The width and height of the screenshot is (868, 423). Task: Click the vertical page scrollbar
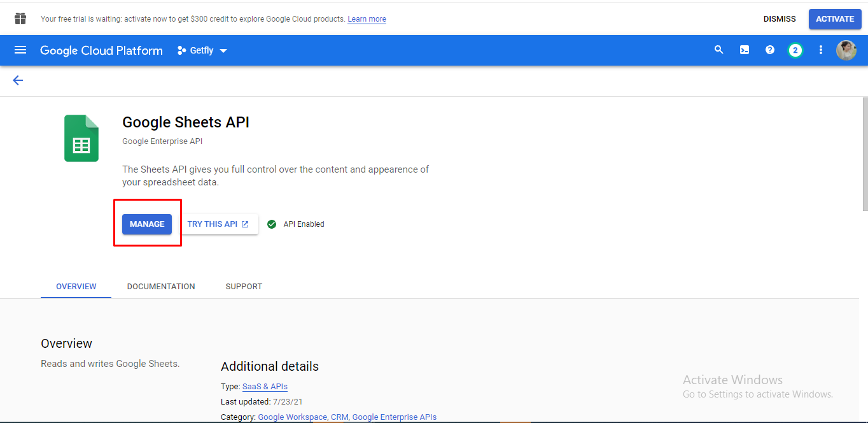coord(864,154)
